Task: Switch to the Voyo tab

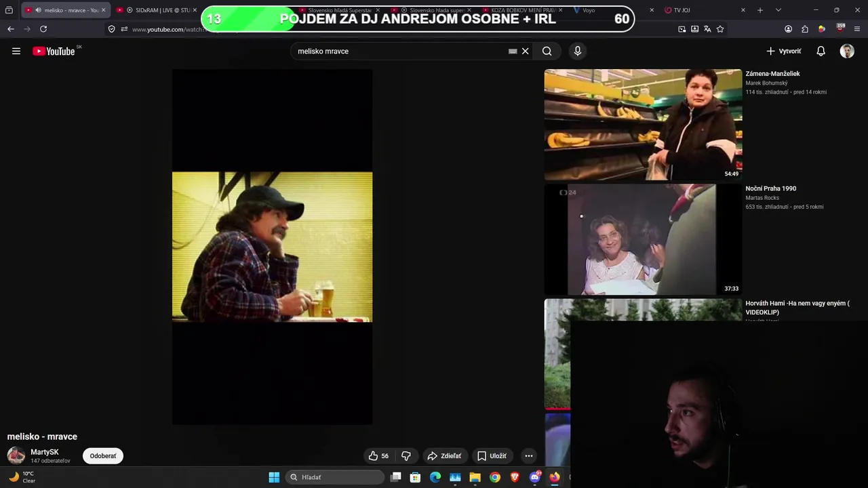Action: [614, 10]
